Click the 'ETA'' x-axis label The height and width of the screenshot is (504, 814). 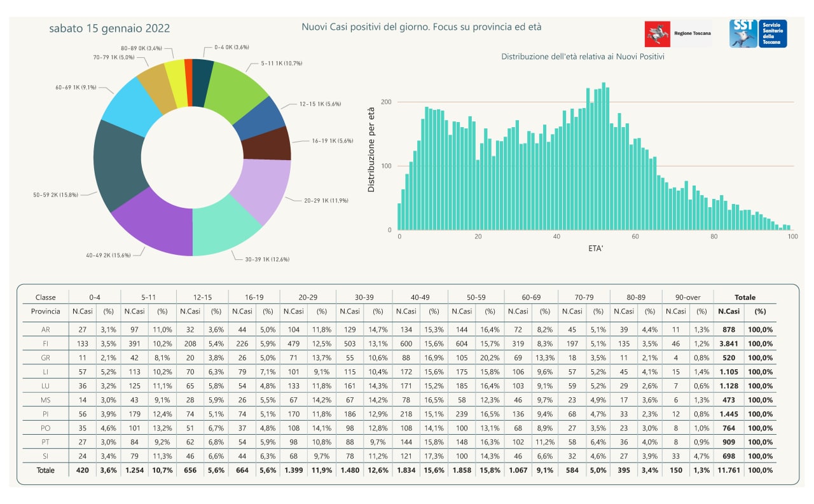click(595, 248)
